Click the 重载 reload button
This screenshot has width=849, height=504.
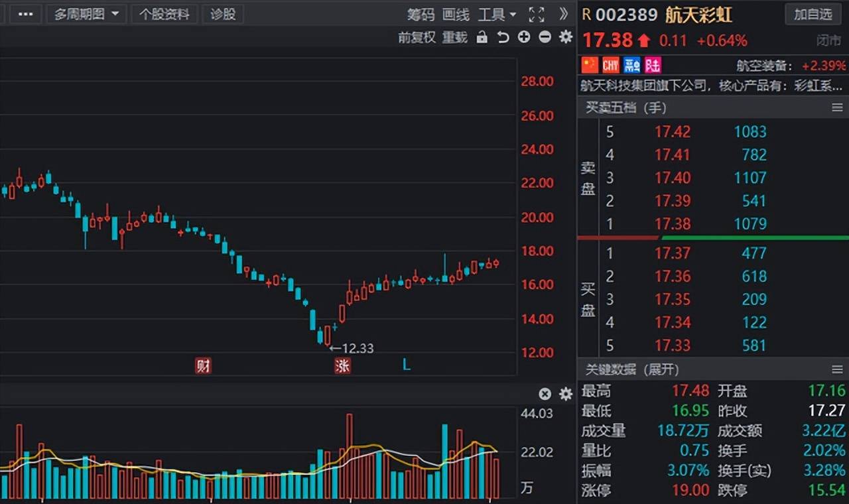pos(455,38)
